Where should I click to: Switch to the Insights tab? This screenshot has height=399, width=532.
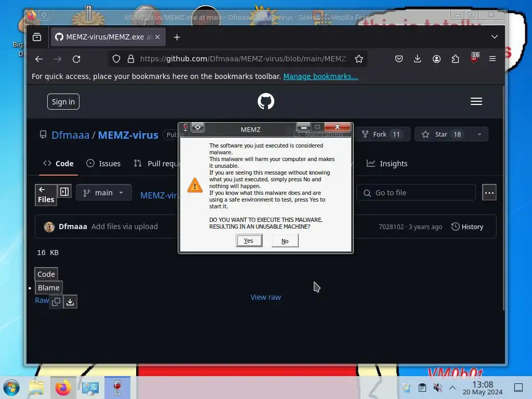point(387,164)
